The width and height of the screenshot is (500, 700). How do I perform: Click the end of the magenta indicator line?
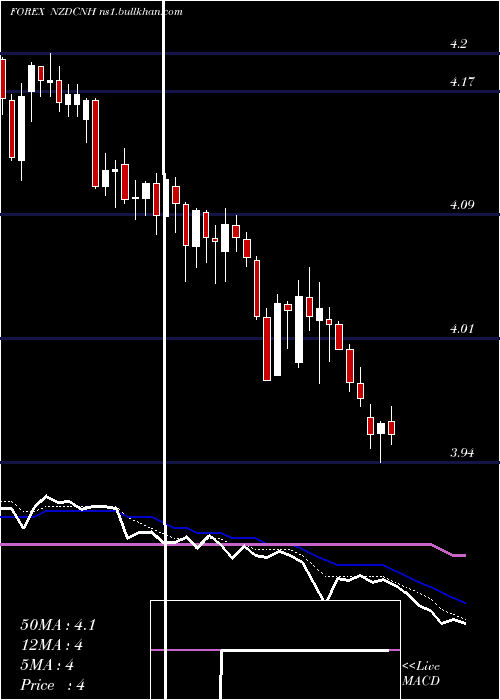(x=464, y=555)
